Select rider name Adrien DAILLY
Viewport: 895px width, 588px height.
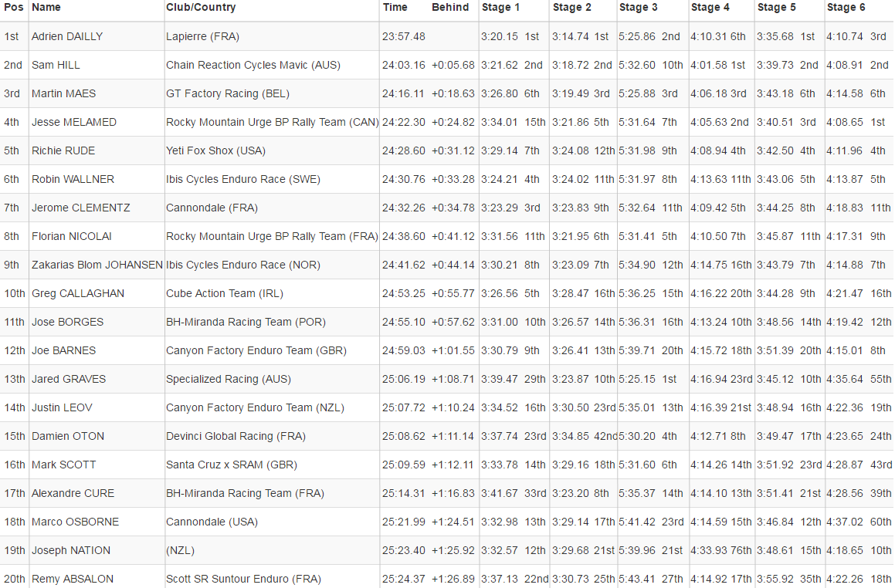coord(67,36)
